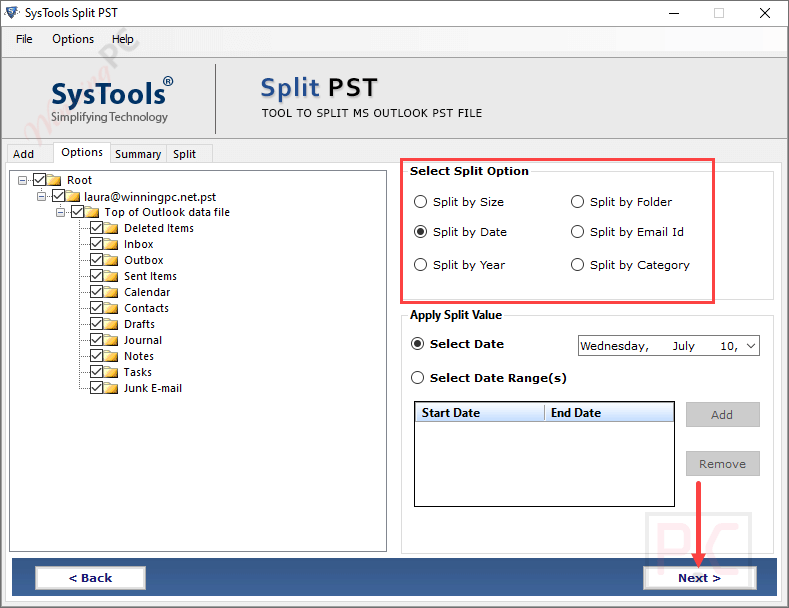Click the Deleted Items folder icon
The image size is (789, 608).
(111, 228)
